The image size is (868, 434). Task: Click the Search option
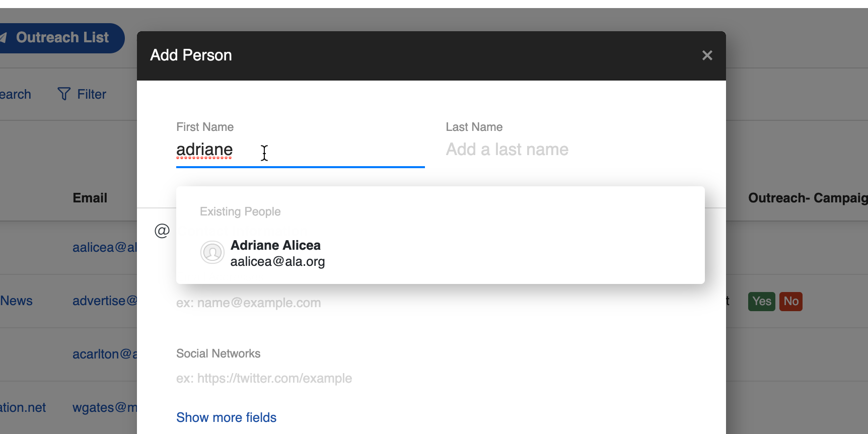[x=15, y=94]
